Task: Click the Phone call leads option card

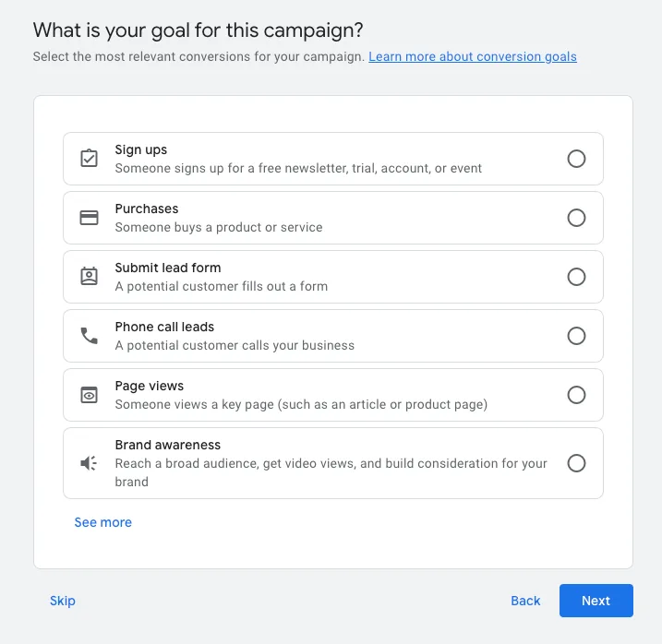Action: click(333, 336)
